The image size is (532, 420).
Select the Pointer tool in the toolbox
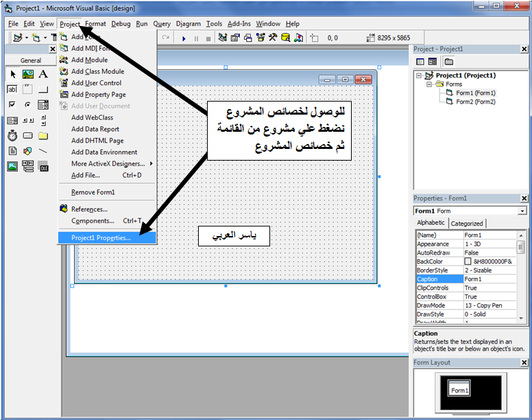pos(12,74)
